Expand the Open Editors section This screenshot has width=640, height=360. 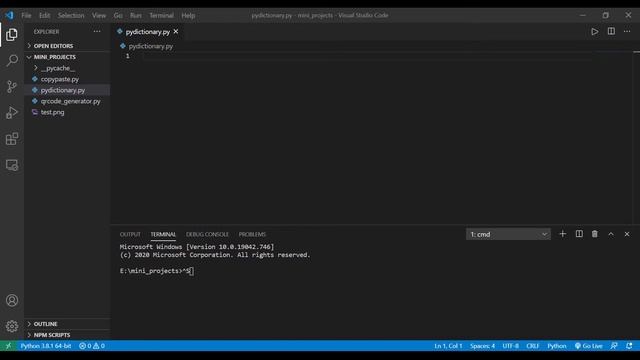click(67, 46)
